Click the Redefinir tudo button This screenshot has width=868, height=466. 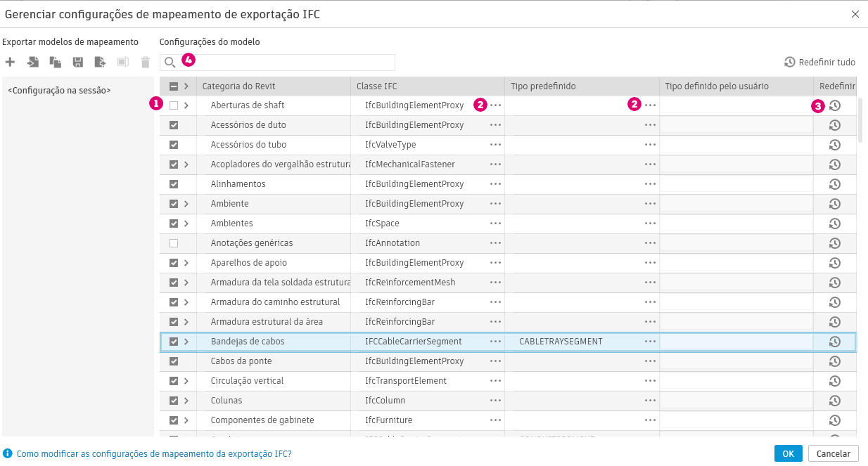click(x=820, y=63)
